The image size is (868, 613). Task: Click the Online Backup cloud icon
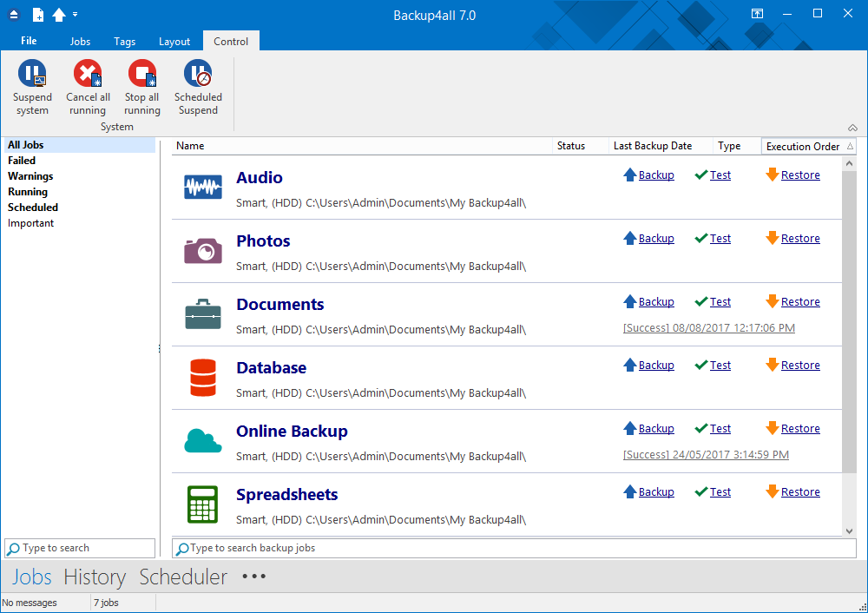pos(203,441)
